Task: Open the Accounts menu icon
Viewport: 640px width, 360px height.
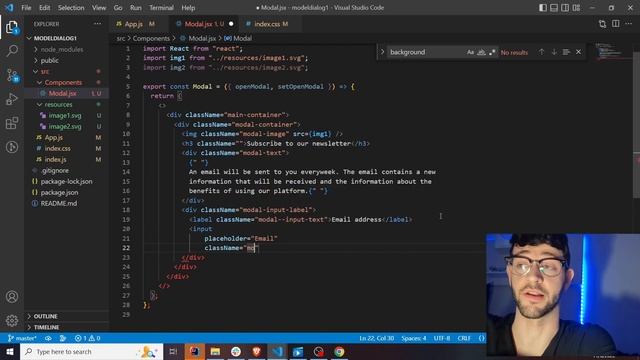Action: [12, 297]
